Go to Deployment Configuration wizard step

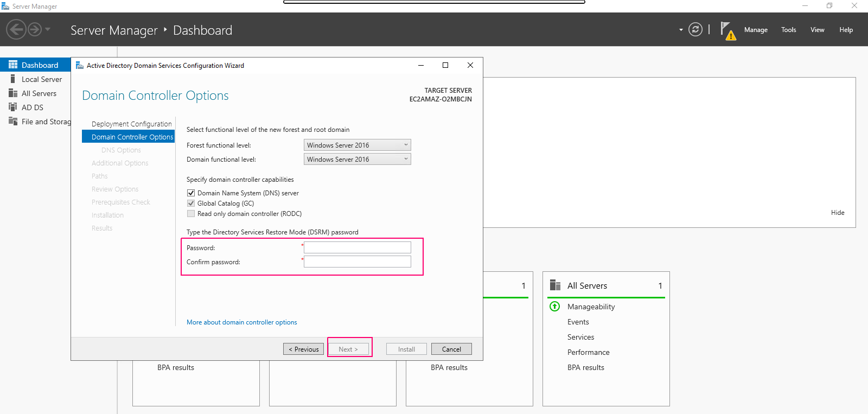131,124
